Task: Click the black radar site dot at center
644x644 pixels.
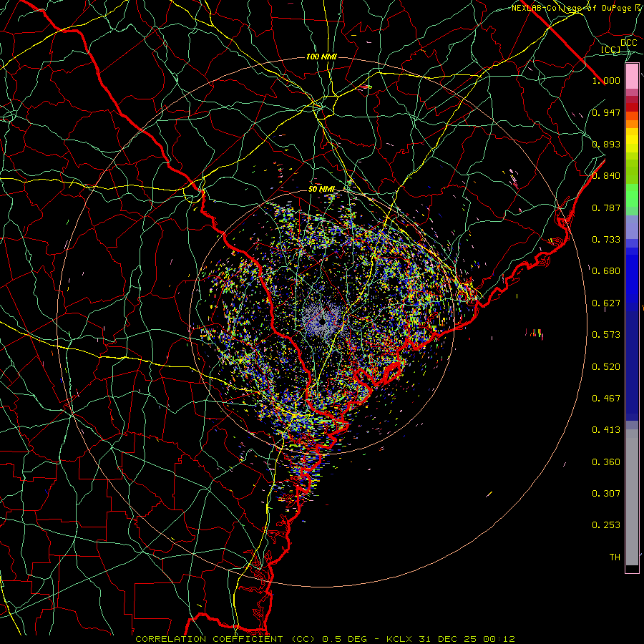Action: pyautogui.click(x=323, y=321)
